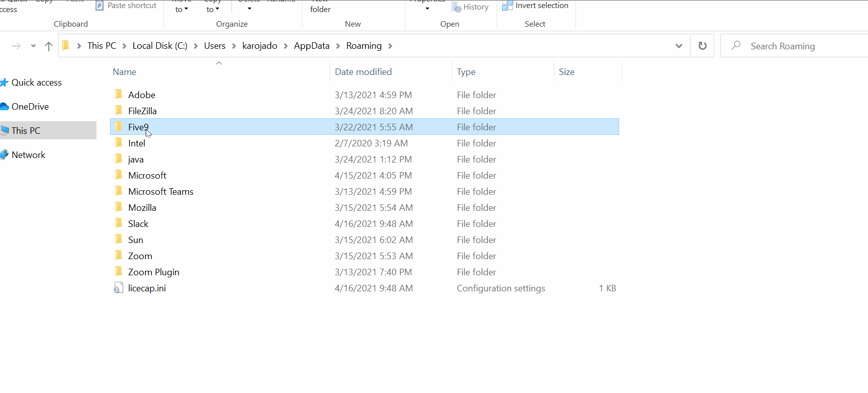Image resolution: width=868 pixels, height=393 pixels.
Task: Expand the chevron after This PC breadcrumb
Action: pyautogui.click(x=124, y=46)
